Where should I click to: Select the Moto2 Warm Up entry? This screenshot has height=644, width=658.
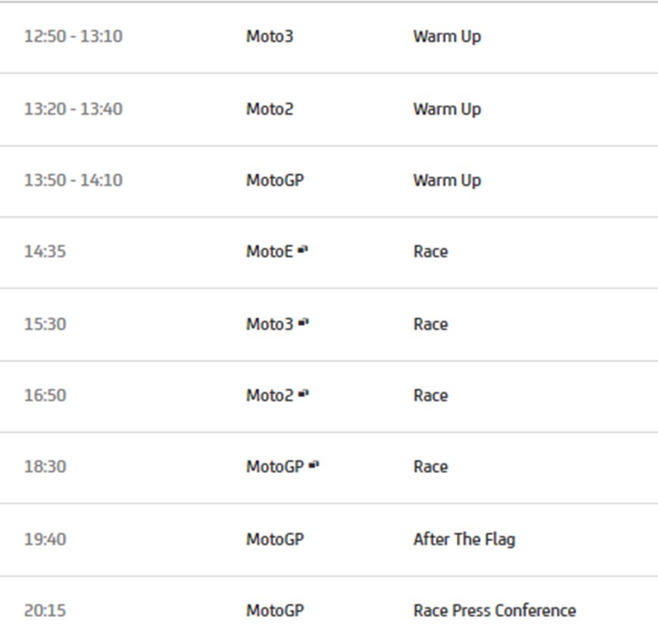pos(447,109)
